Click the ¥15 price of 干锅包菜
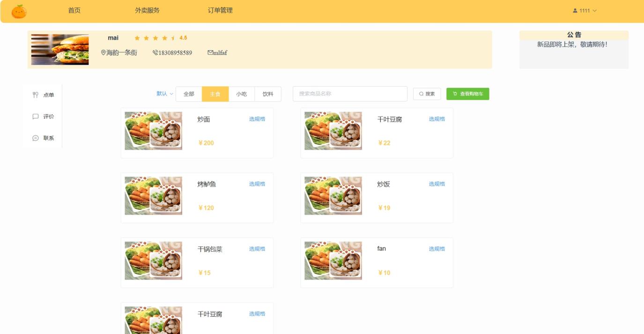 pos(204,273)
